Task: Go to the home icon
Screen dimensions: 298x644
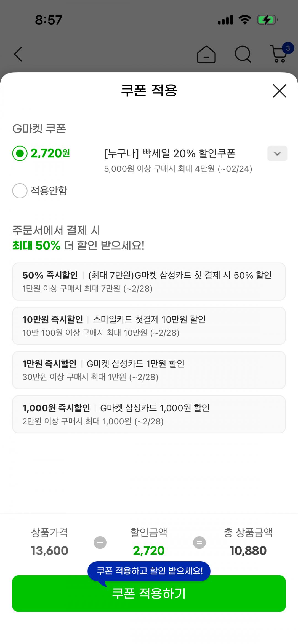Action: (206, 54)
